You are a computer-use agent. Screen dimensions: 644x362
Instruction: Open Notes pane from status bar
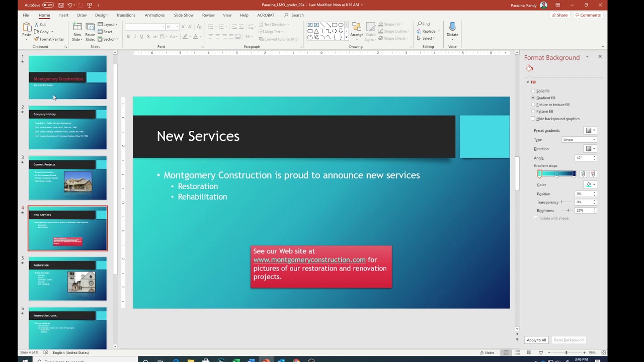tap(487, 352)
